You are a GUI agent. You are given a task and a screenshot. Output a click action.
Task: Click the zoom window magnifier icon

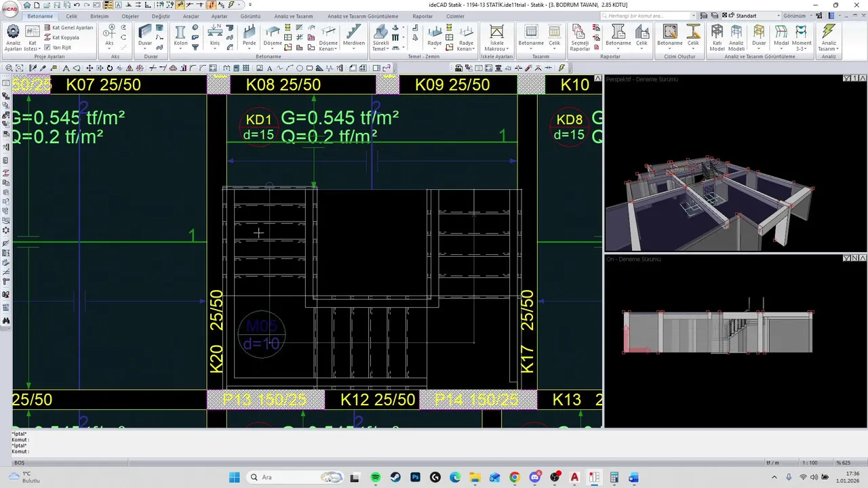coord(9,68)
